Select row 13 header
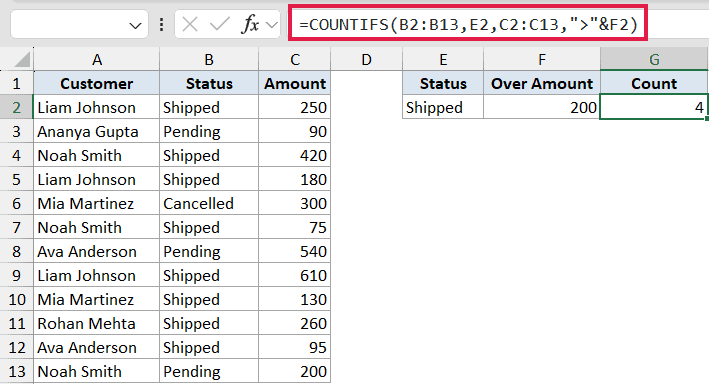This screenshot has width=709, height=384. point(17,371)
